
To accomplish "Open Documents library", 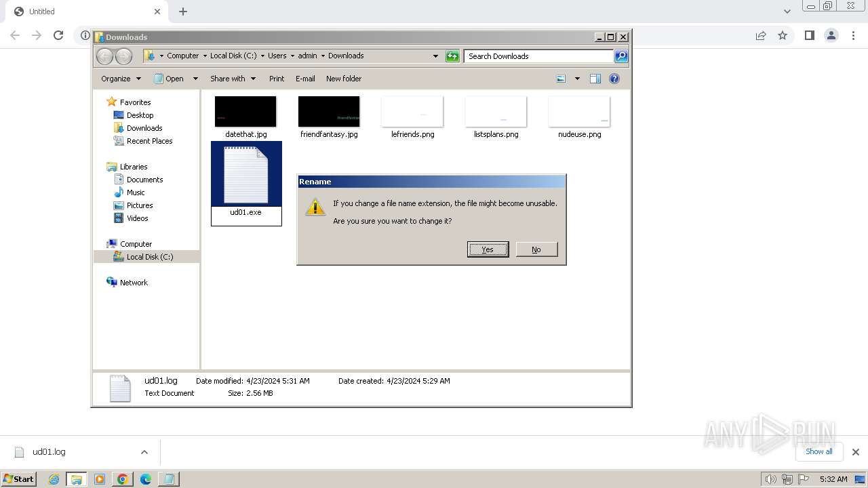I will (144, 180).
